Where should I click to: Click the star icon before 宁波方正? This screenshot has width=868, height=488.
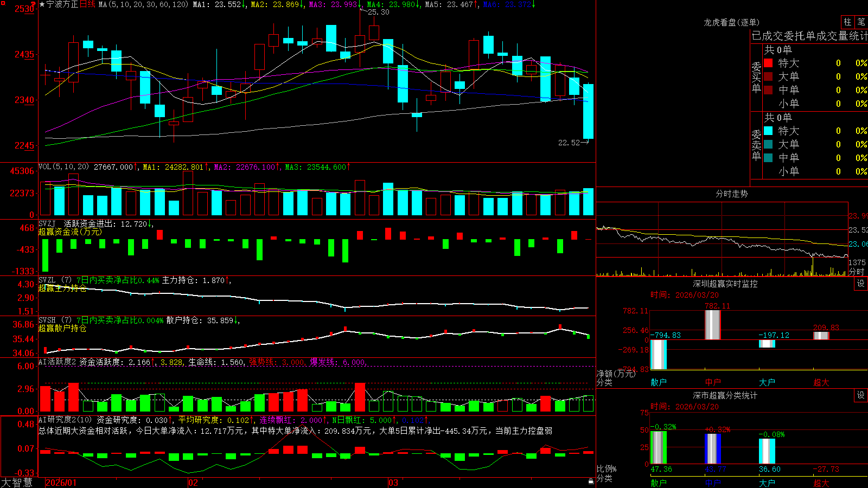pos(42,4)
